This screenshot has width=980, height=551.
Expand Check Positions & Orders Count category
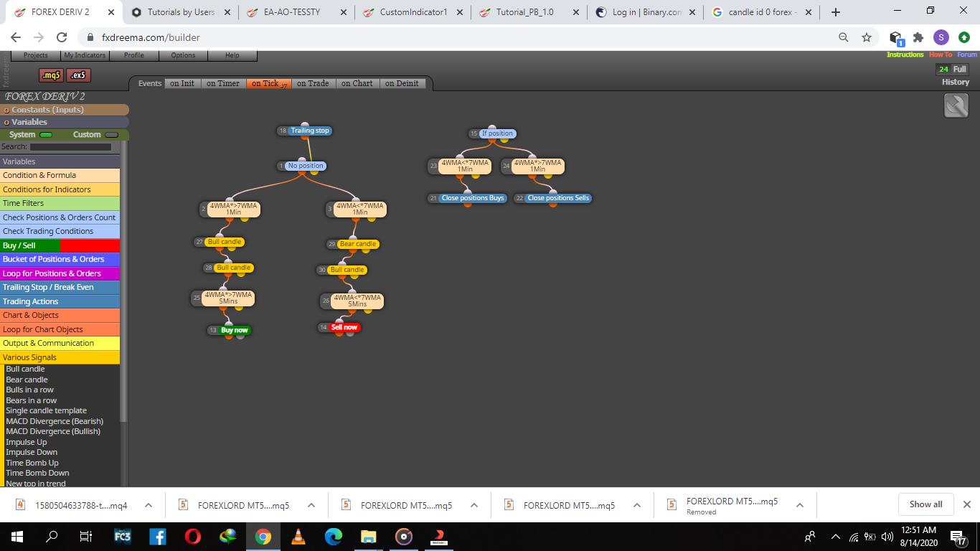point(60,217)
